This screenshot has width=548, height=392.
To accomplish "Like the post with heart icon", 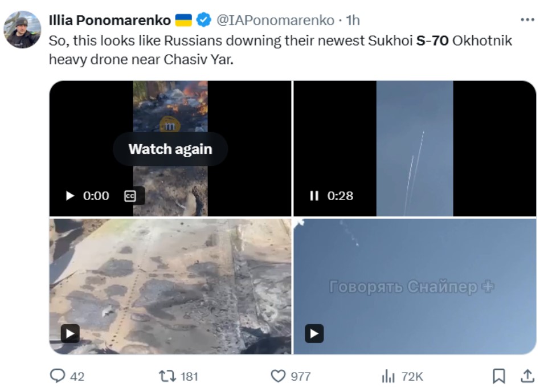I will coord(277,376).
